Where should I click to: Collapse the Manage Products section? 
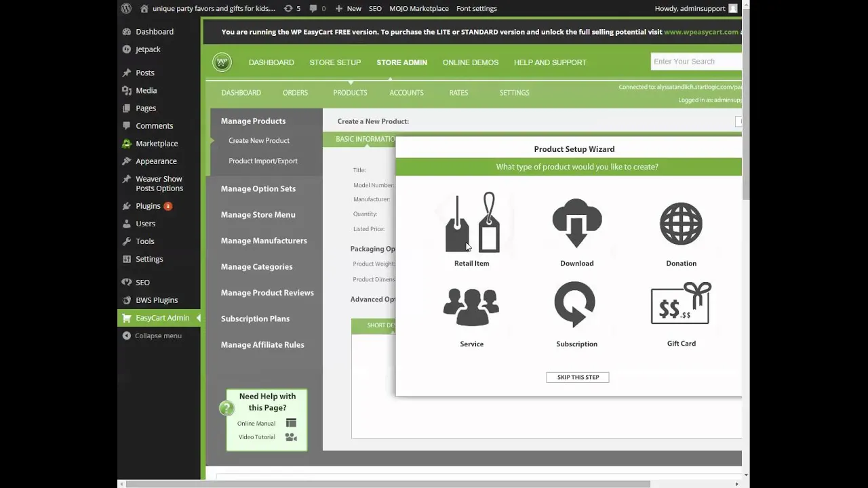253,121
